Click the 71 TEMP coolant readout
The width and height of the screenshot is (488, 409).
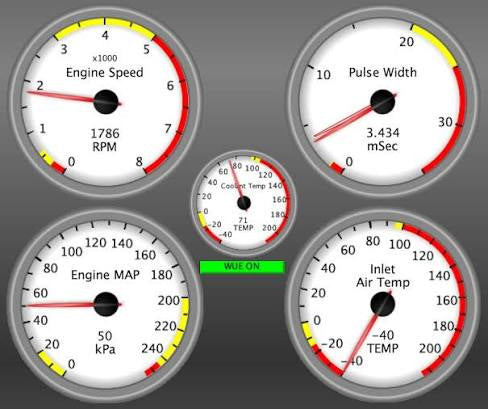[x=243, y=224]
